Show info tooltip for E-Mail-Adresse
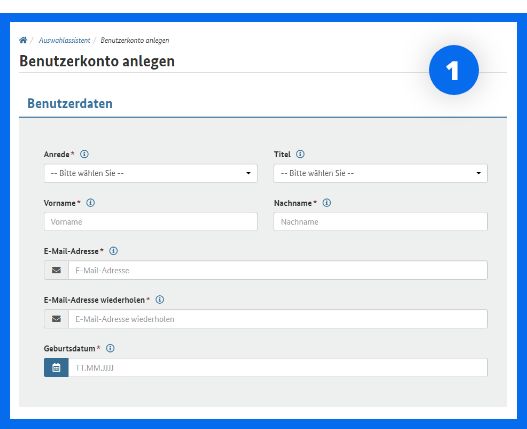Image resolution: width=527 pixels, height=429 pixels. coord(114,251)
